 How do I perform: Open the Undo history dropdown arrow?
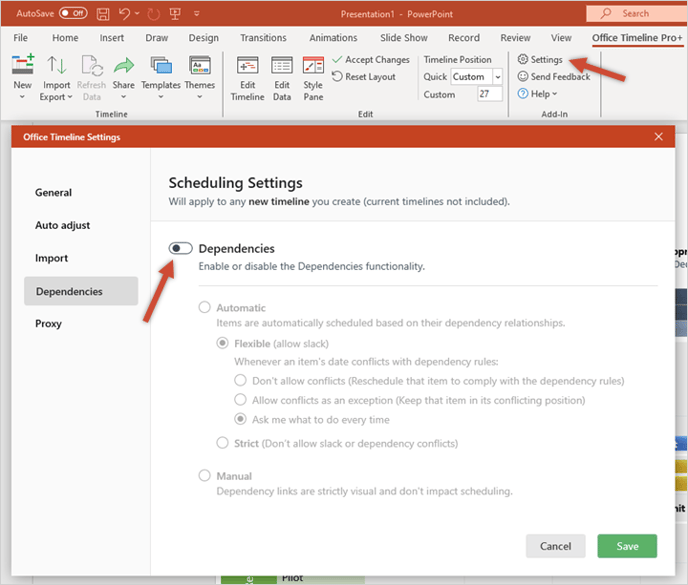[x=137, y=14]
